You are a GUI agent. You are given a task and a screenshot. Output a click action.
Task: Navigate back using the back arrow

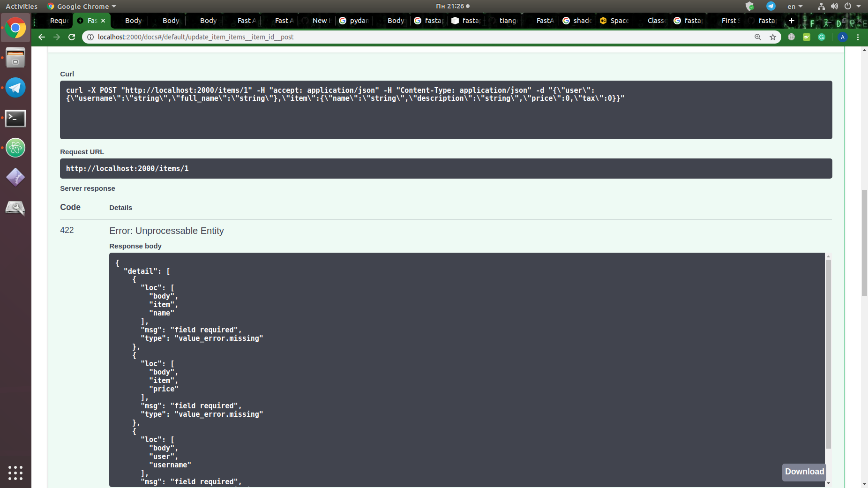tap(42, 37)
